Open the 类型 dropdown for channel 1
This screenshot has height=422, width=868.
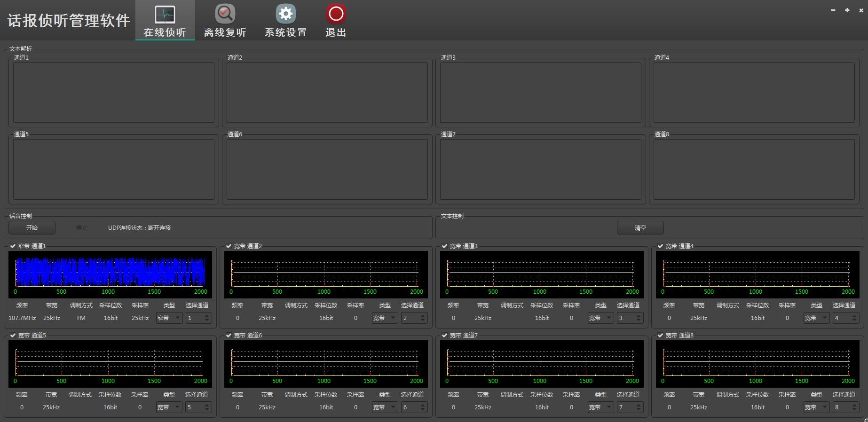[169, 318]
